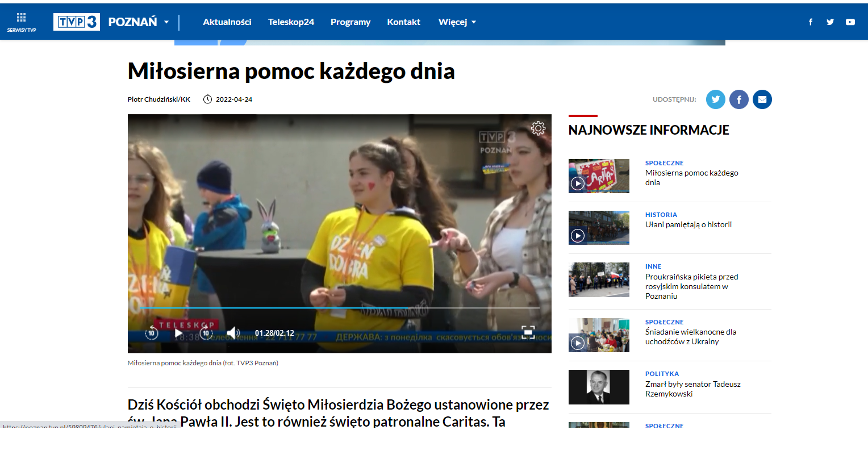Play the video
Screen dimensions: 868x459
click(x=178, y=333)
